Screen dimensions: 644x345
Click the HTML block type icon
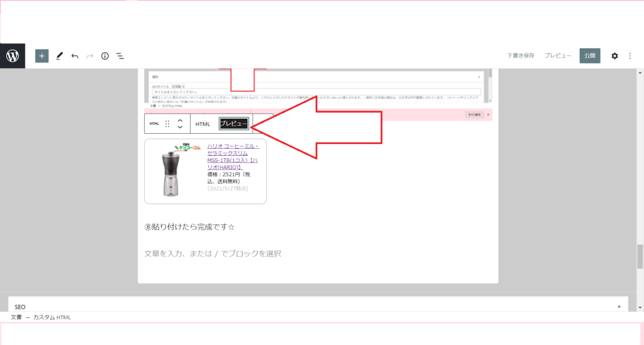pos(154,123)
